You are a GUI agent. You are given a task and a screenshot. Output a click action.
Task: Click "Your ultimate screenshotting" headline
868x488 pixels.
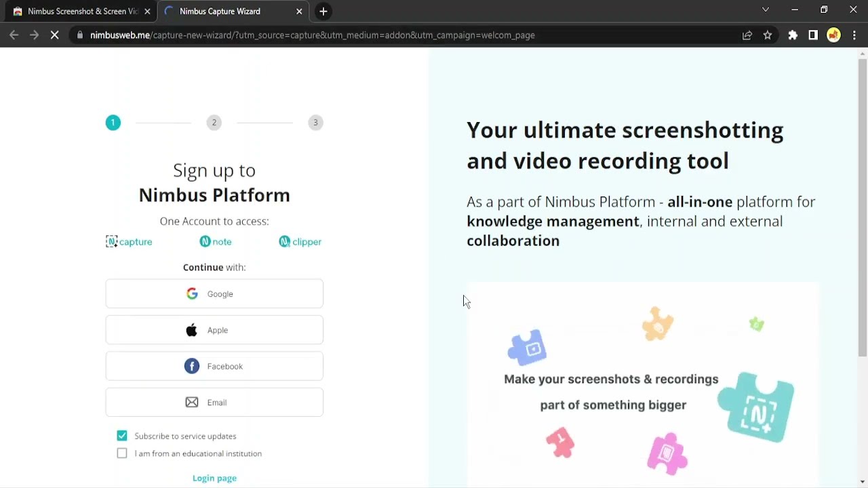pos(625,130)
